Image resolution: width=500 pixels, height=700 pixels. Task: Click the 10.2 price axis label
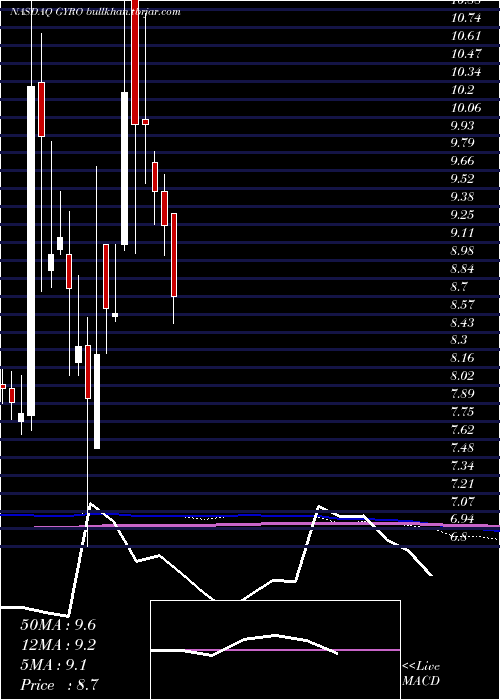462,90
